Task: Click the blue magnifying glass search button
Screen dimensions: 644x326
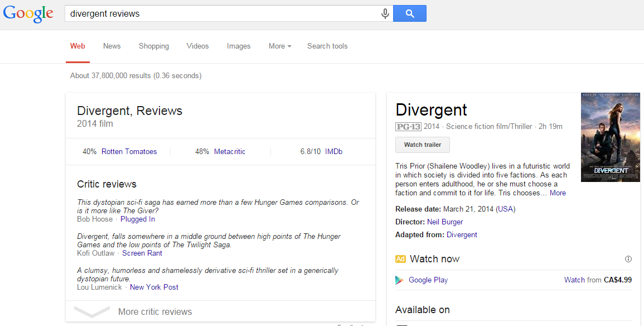Action: (x=409, y=13)
